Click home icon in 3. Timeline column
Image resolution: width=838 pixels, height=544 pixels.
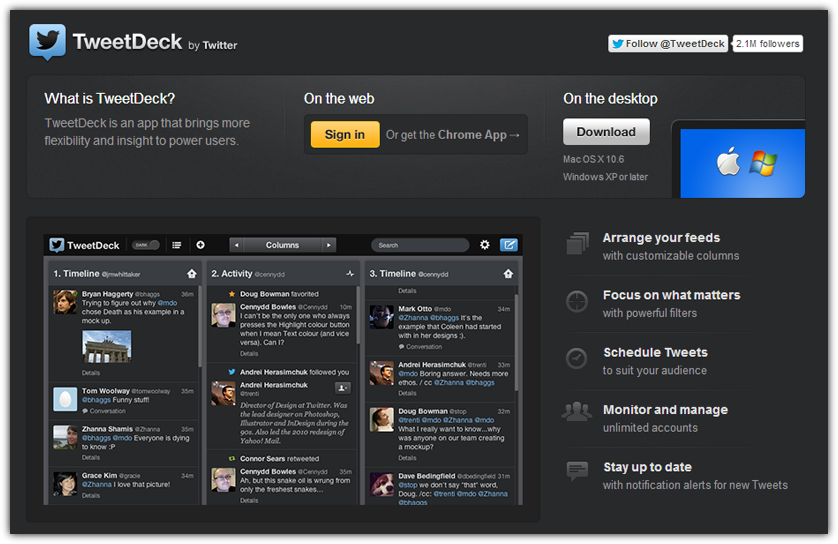click(x=508, y=274)
